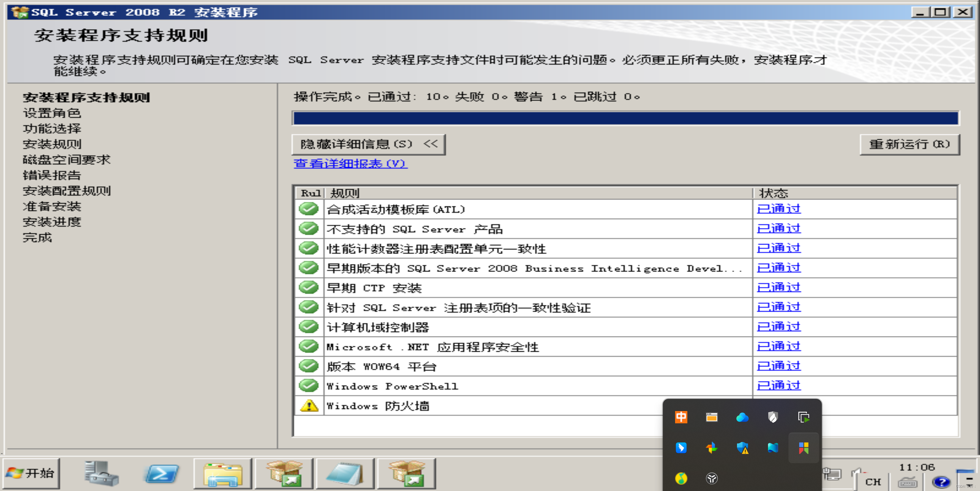The image size is (980, 491).
Task: Select 安装程序支持规则 step in left pane
Action: coord(86,97)
